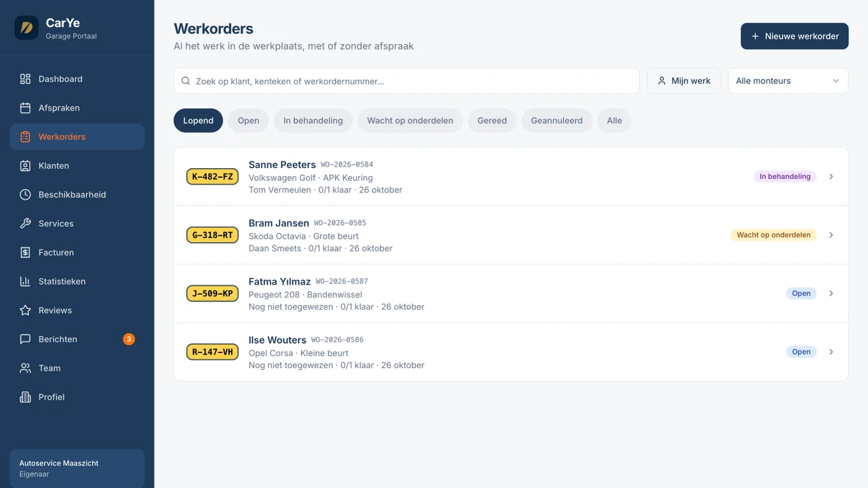Viewport: 868px width, 488px height.
Task: Select the Alle filter tab
Action: [x=614, y=121]
